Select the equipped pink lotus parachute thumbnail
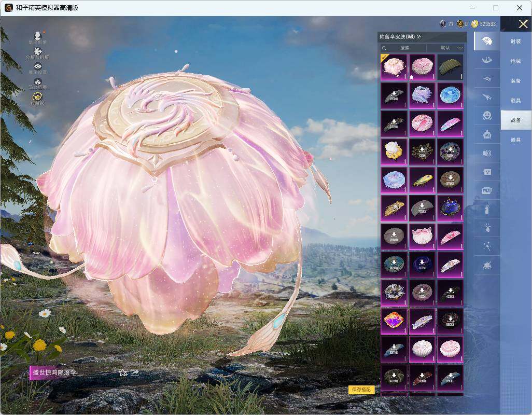 click(x=394, y=67)
